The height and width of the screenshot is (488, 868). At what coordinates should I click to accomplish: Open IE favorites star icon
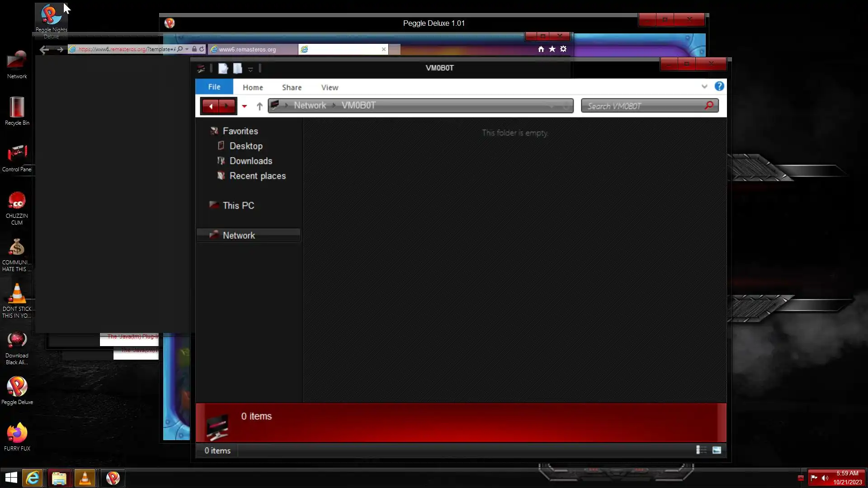pyautogui.click(x=552, y=49)
